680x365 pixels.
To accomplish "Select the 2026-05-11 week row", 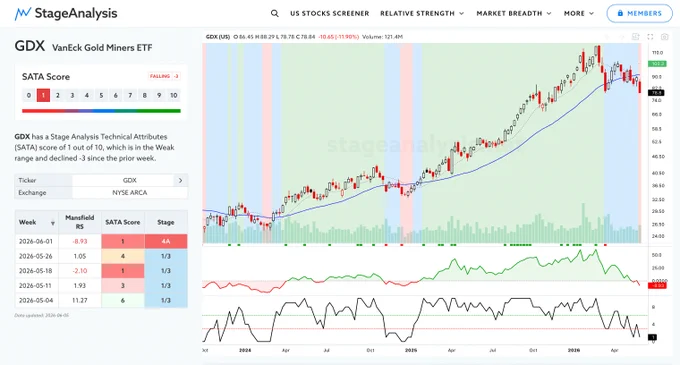I will pyautogui.click(x=101, y=286).
